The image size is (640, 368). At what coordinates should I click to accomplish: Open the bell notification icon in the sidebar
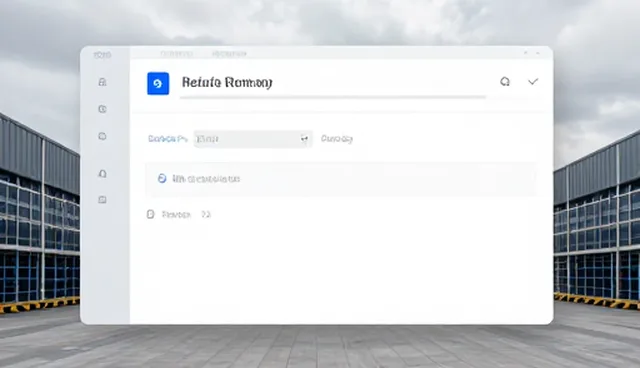(102, 174)
